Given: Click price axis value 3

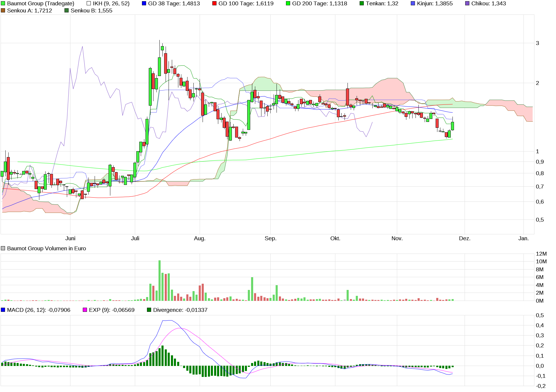Looking at the screenshot, I should (x=538, y=43).
